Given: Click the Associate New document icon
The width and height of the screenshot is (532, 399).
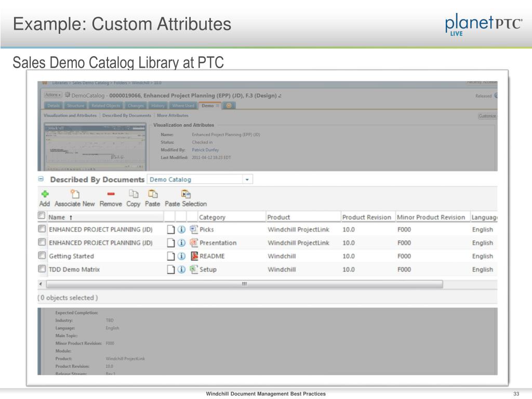Looking at the screenshot, I should 75,194.
